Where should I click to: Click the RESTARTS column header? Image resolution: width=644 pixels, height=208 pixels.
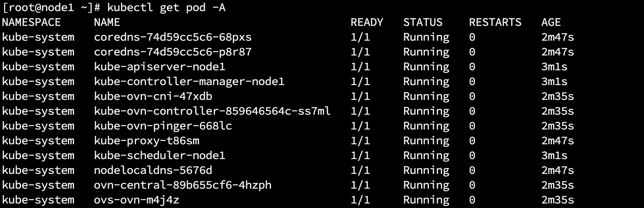(495, 22)
